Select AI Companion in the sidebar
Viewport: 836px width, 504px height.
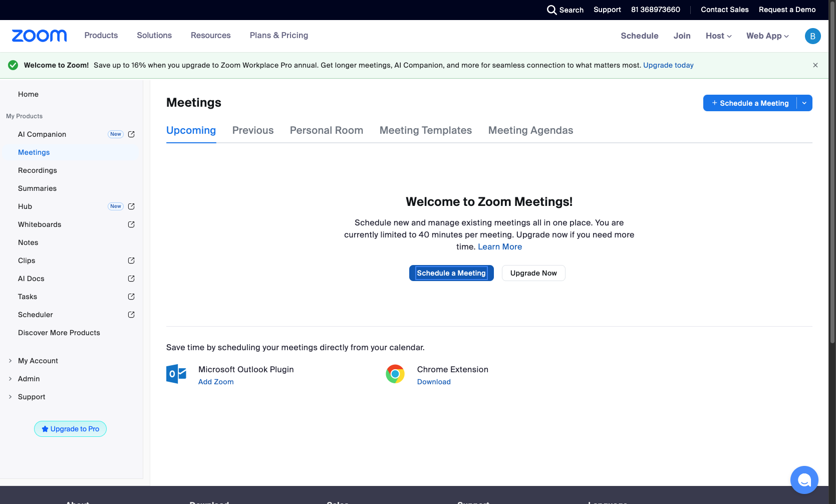point(42,134)
